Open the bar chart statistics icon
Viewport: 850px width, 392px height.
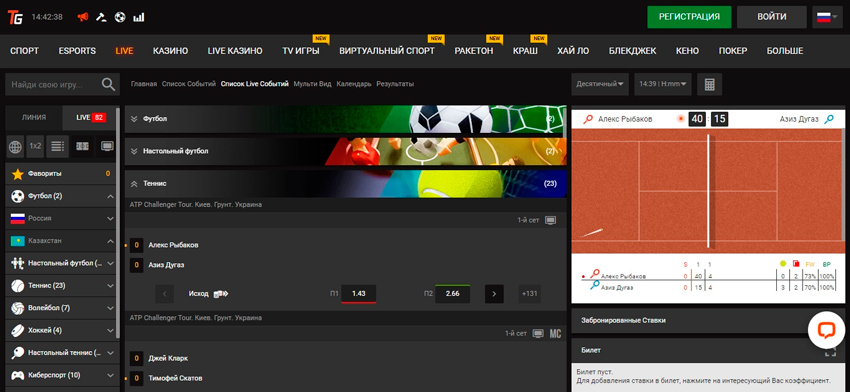(139, 17)
